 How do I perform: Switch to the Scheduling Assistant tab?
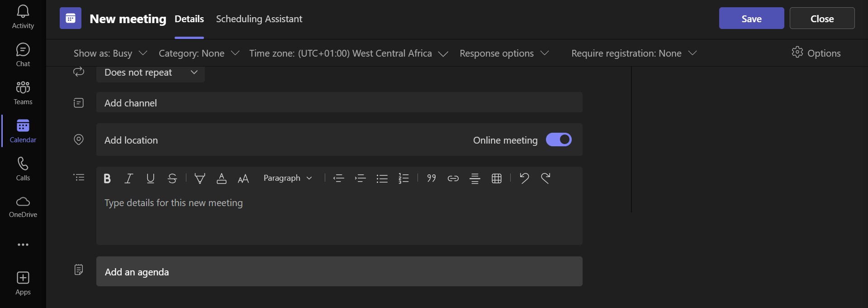pos(259,19)
